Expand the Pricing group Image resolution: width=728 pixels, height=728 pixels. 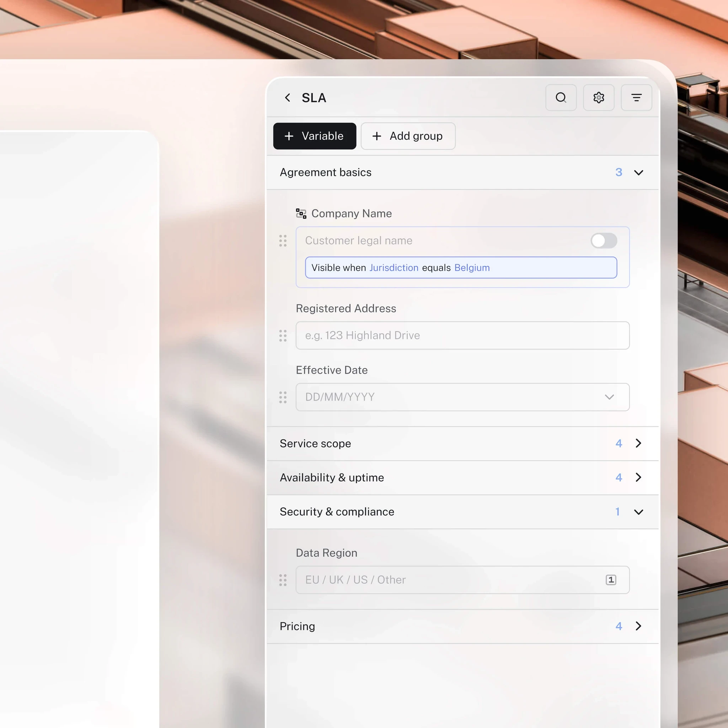[x=638, y=626]
